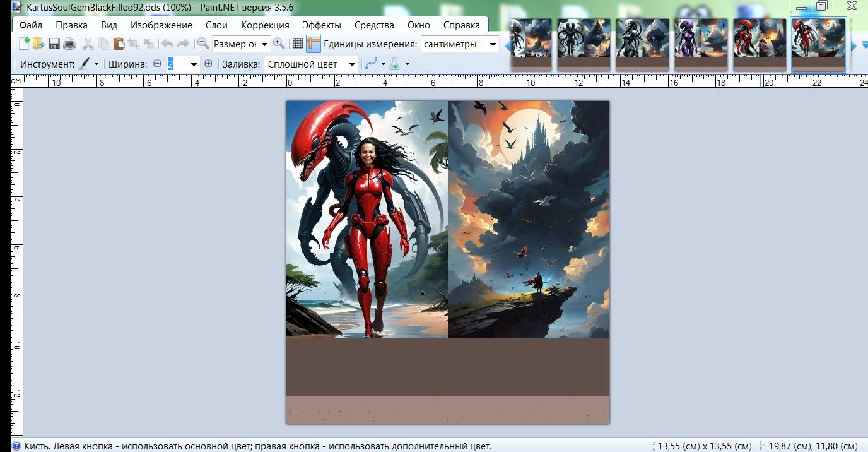Click the Open file icon

38,44
